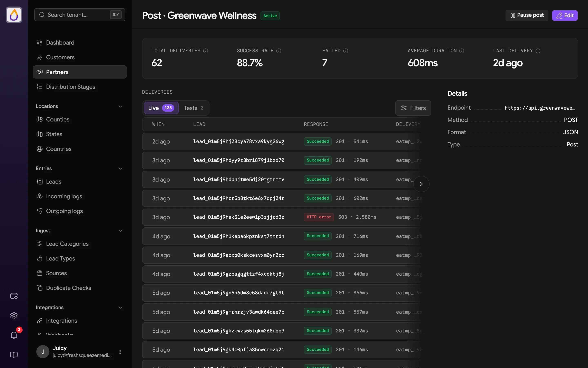Collapse the Ingest section
The height and width of the screenshot is (368, 588).
pyautogui.click(x=120, y=231)
